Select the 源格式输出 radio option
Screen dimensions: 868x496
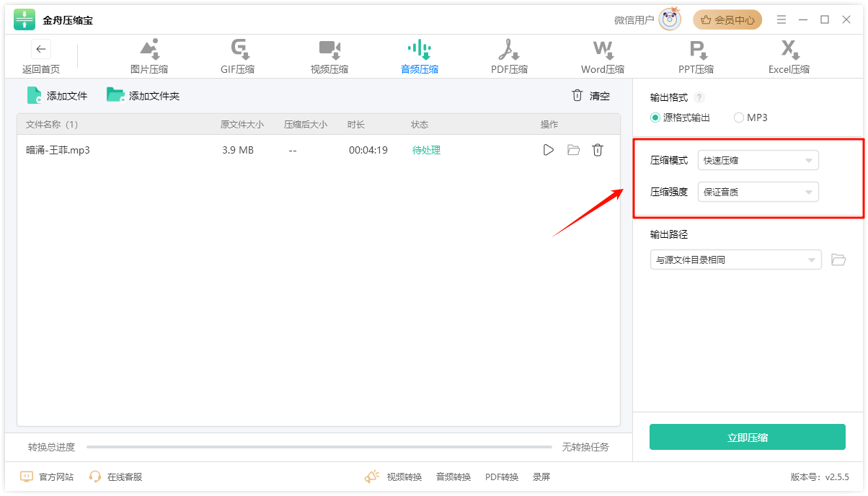click(x=680, y=118)
